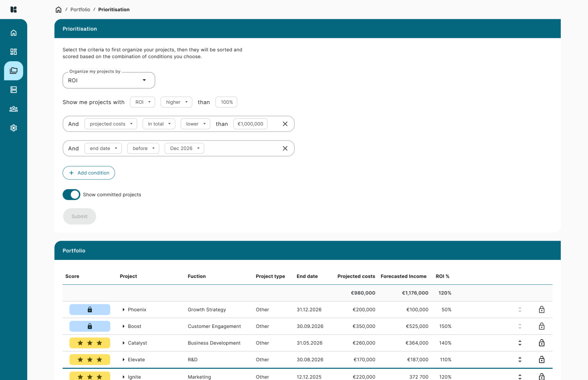Click the locked score badge on the Boost row

click(90, 326)
